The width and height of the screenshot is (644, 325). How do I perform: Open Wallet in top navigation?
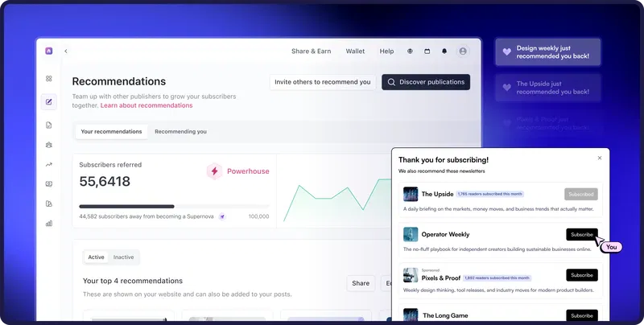coord(355,51)
